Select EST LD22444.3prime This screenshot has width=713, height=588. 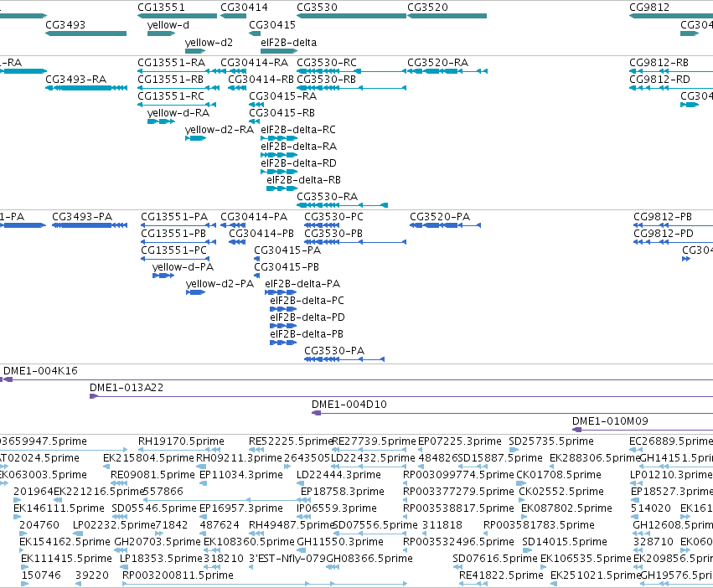pos(338,475)
